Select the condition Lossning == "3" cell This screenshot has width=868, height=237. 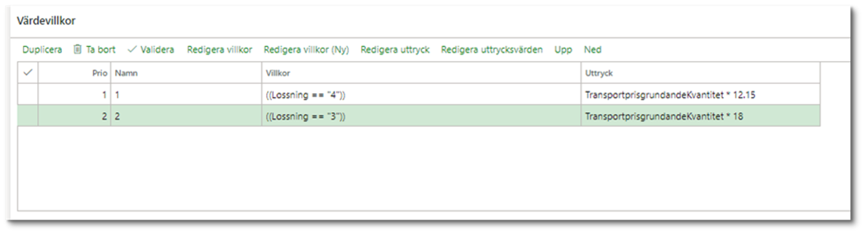(421, 116)
